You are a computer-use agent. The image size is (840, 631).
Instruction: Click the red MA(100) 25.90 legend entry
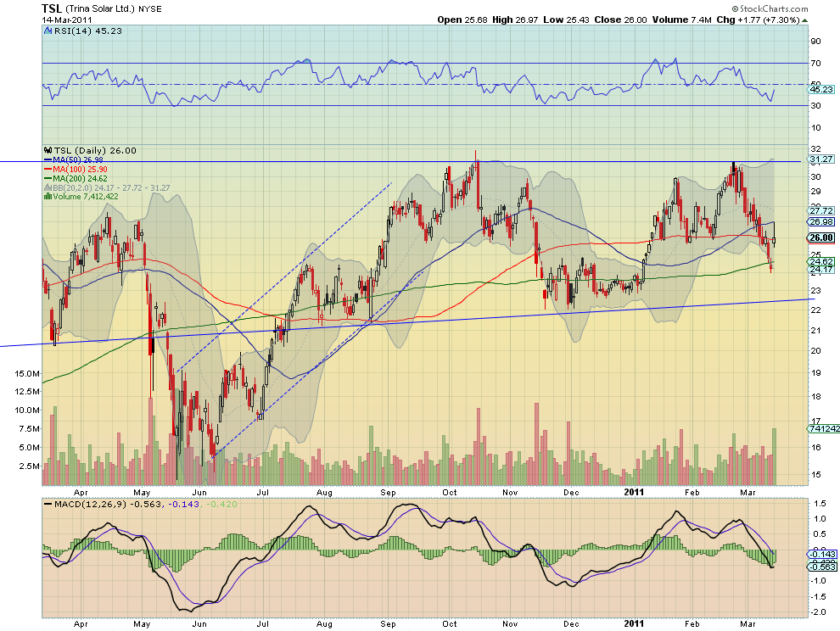[75, 170]
